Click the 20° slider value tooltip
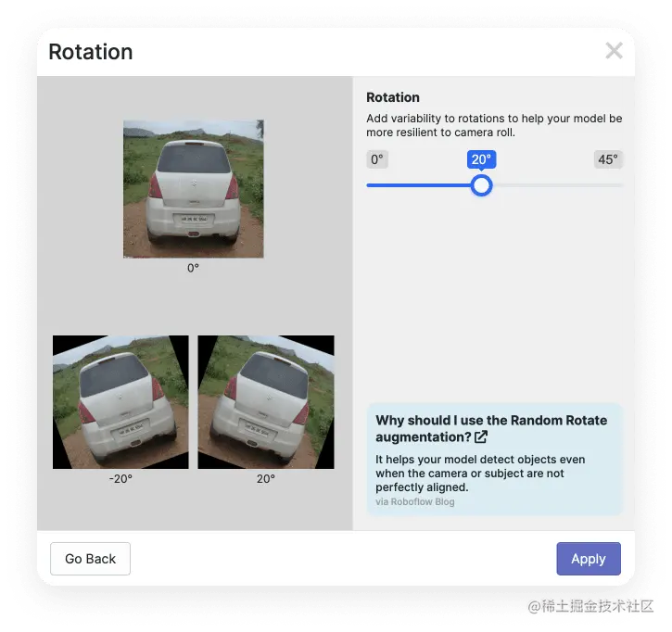This screenshot has height=632, width=672. point(481,159)
